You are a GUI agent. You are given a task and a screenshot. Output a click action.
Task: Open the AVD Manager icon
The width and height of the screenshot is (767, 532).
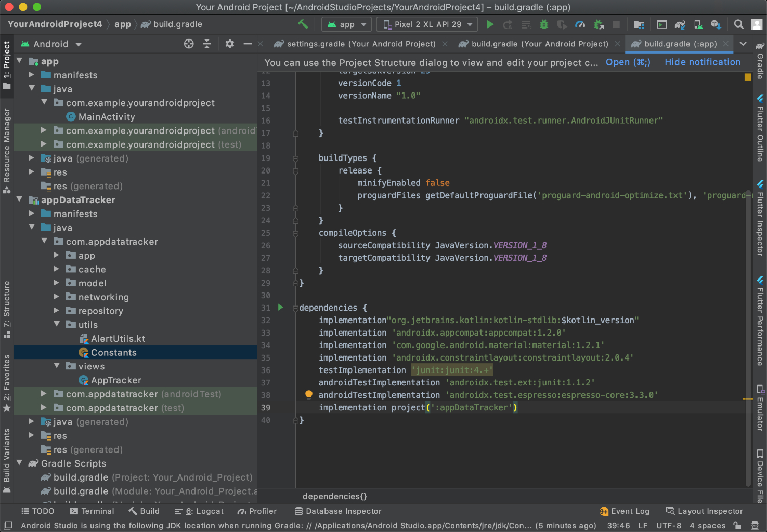click(x=698, y=24)
